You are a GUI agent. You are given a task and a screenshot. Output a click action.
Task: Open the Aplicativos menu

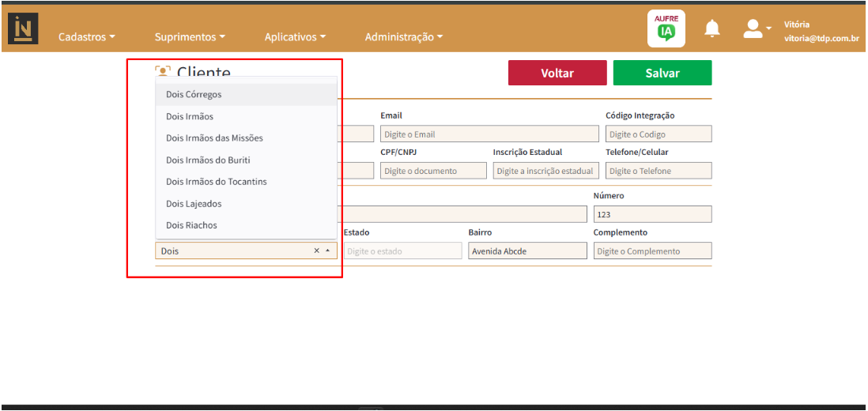295,37
